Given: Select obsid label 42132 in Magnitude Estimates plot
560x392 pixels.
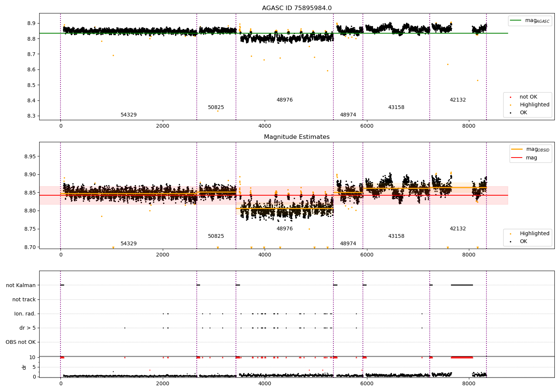Looking at the screenshot, I should [x=458, y=229].
